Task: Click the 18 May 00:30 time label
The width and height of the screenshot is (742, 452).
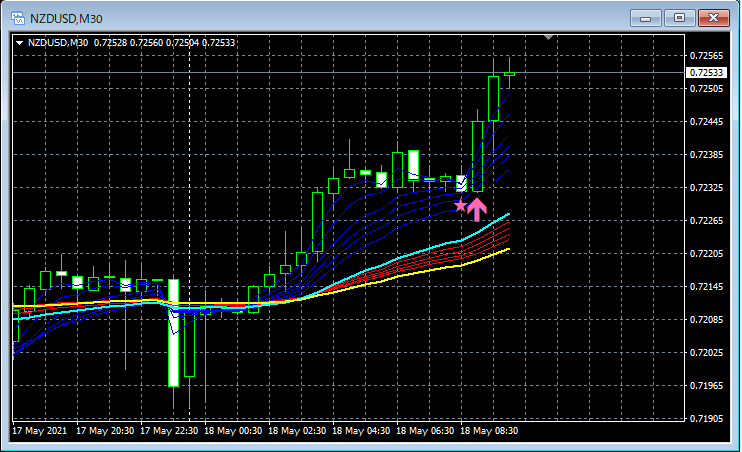Action: 233,431
